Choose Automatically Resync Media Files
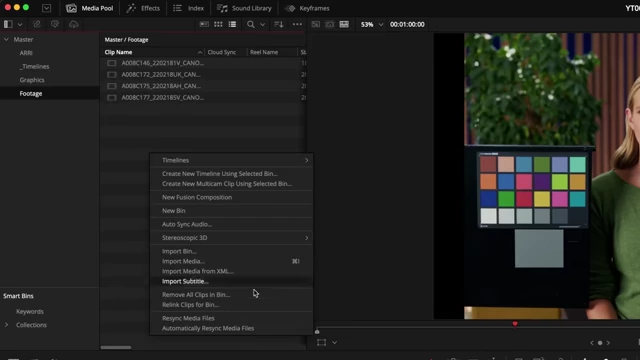Screen dimensions: 640x360 click(x=231, y=328)
